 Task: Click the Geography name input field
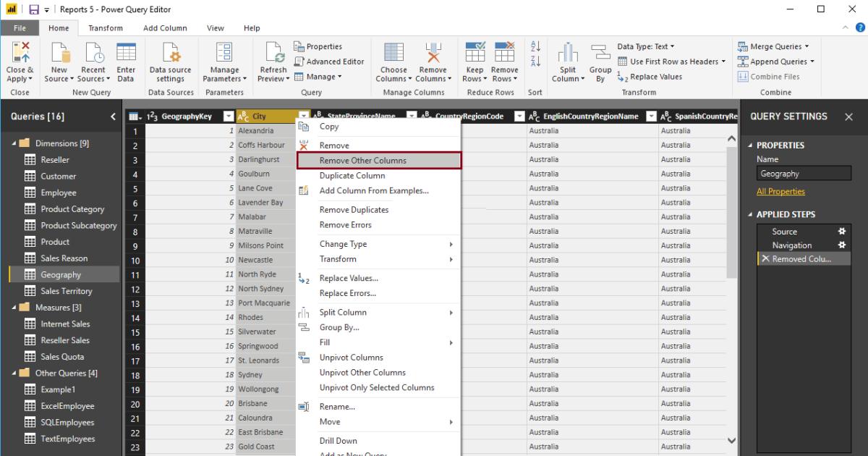pos(803,173)
